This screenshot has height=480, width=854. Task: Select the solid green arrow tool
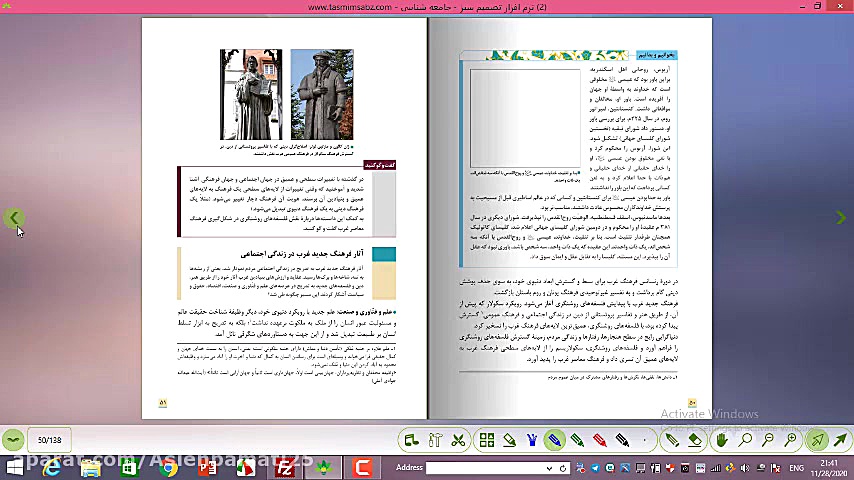(840, 440)
